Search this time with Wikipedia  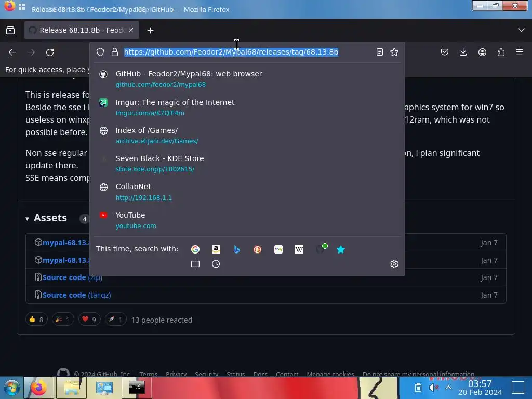[299, 249]
